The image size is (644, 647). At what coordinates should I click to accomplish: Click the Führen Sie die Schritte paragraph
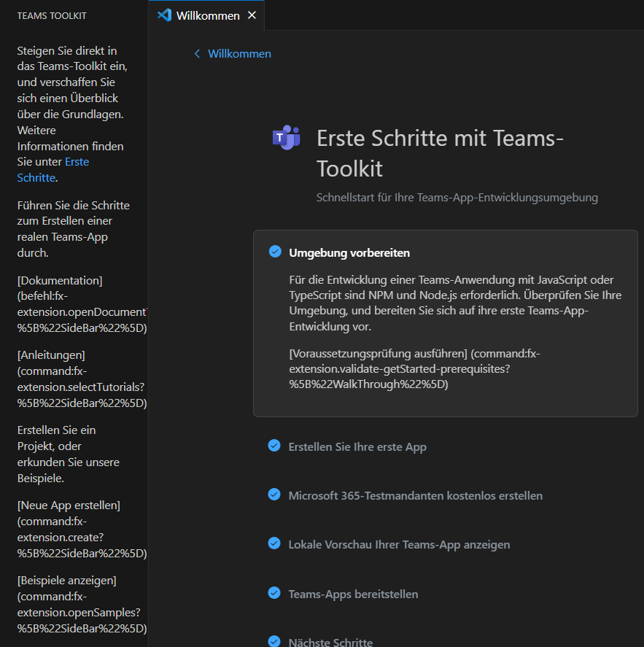pos(74,229)
